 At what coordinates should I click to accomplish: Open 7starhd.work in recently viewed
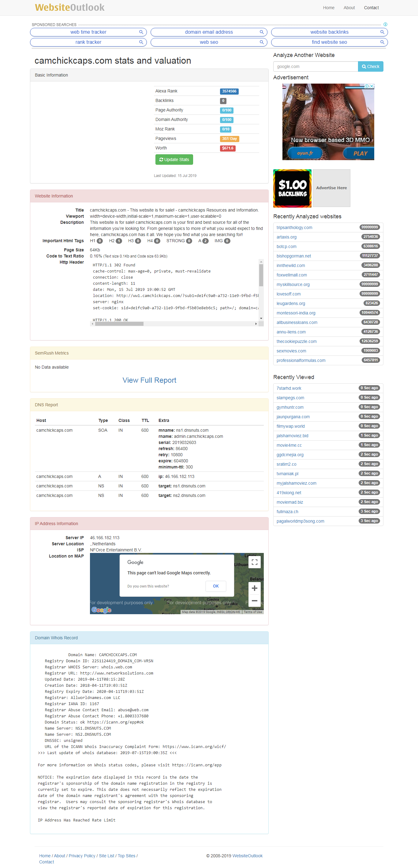click(x=289, y=388)
